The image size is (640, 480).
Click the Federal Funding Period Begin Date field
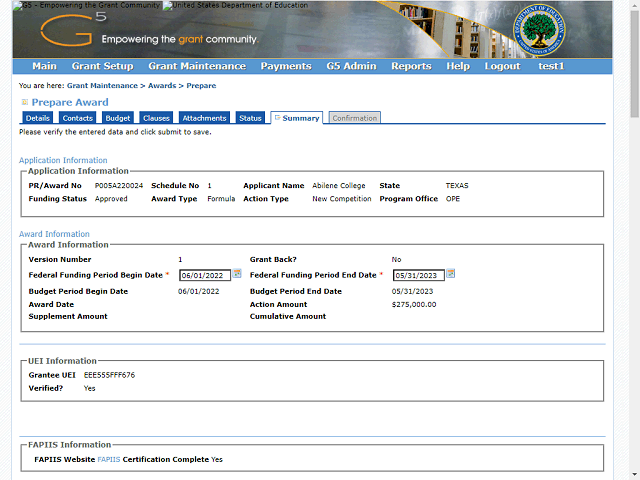point(204,275)
